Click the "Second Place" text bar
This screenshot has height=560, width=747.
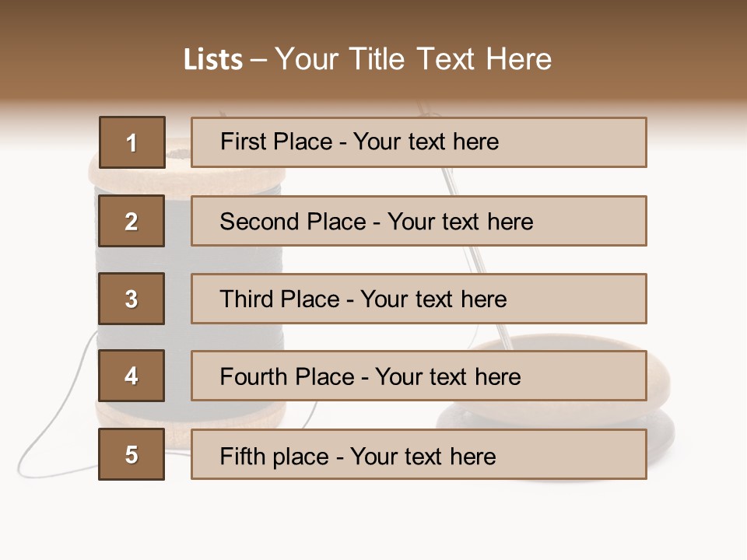[419, 221]
